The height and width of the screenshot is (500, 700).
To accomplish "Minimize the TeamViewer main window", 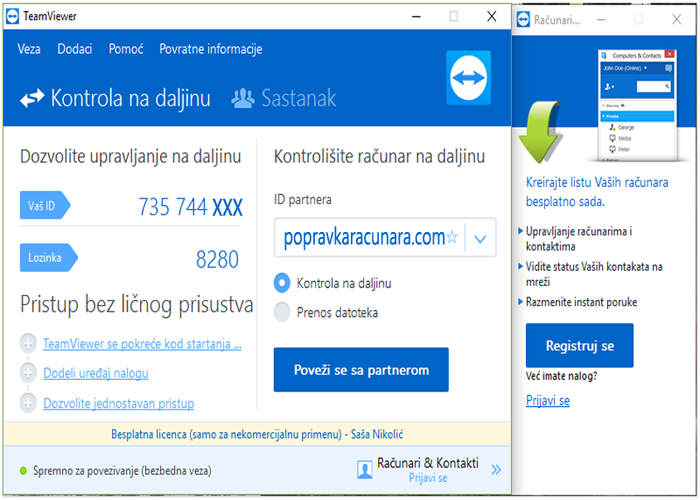I will [x=416, y=17].
